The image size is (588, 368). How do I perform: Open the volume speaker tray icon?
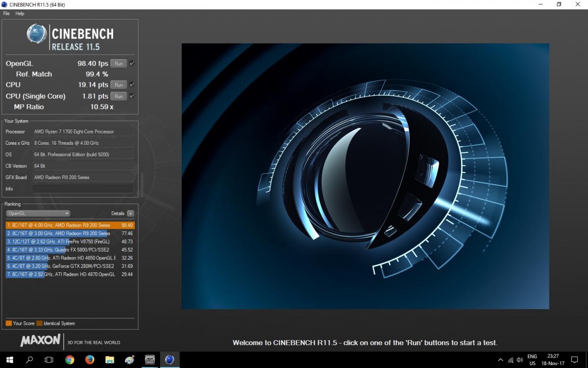[521, 360]
